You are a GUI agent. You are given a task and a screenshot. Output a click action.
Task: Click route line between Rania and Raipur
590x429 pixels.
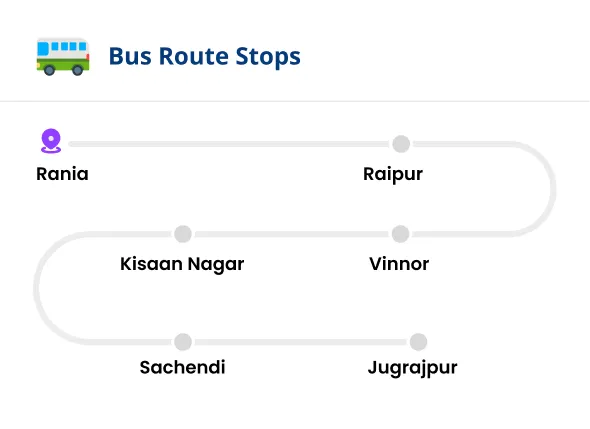pyautogui.click(x=228, y=144)
